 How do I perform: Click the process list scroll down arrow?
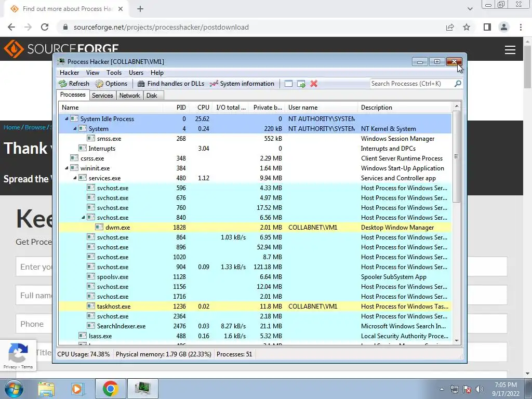pyautogui.click(x=456, y=341)
